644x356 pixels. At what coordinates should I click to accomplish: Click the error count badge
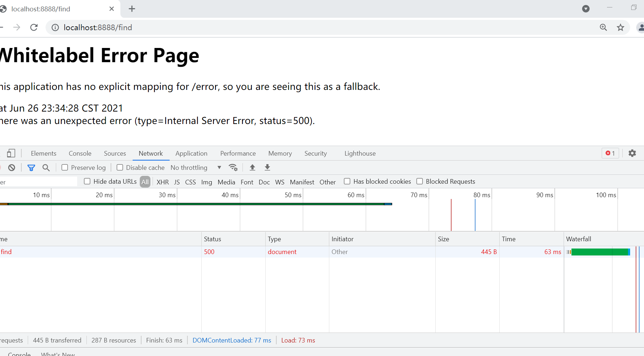pos(610,153)
